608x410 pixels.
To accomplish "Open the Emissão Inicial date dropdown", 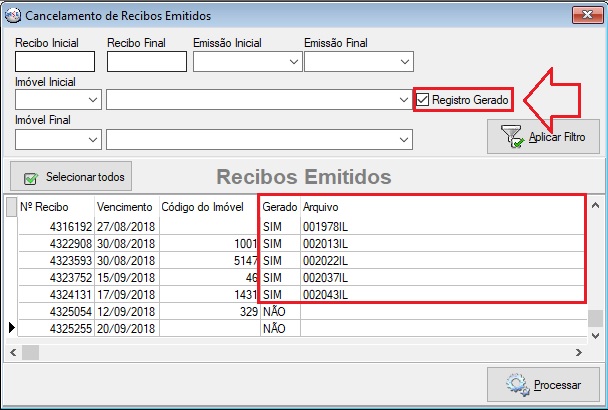I will point(294,62).
